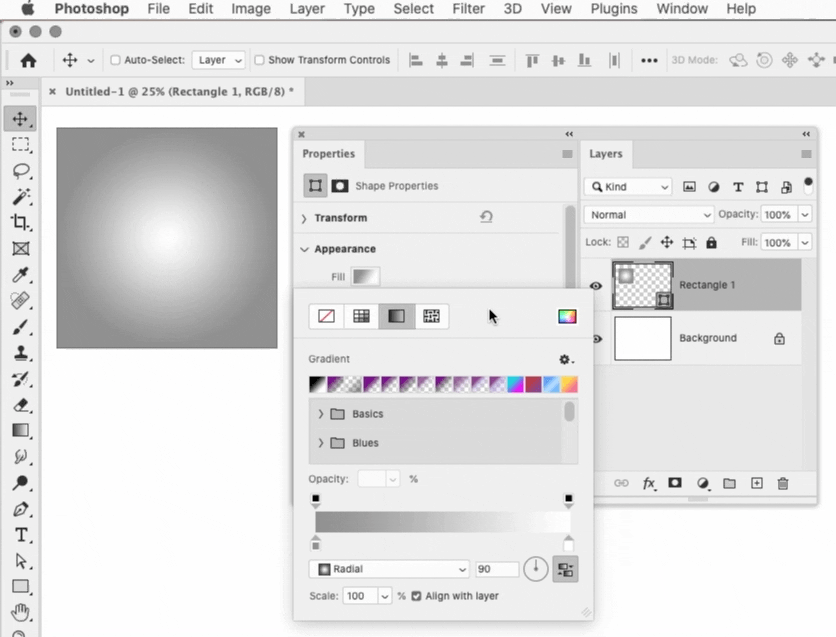Delete layer using the trash icon
The width and height of the screenshot is (836, 637).
784,483
